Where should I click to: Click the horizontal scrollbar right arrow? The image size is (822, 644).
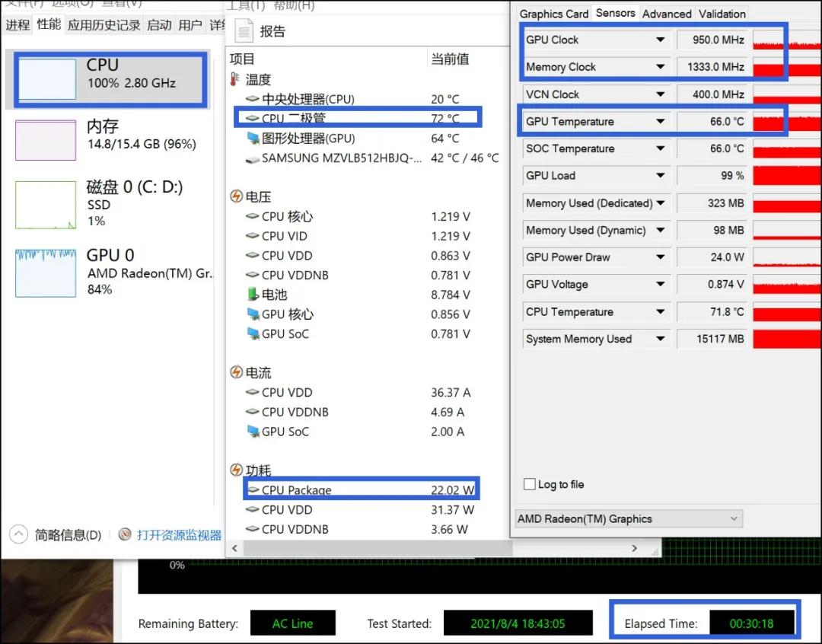[634, 548]
